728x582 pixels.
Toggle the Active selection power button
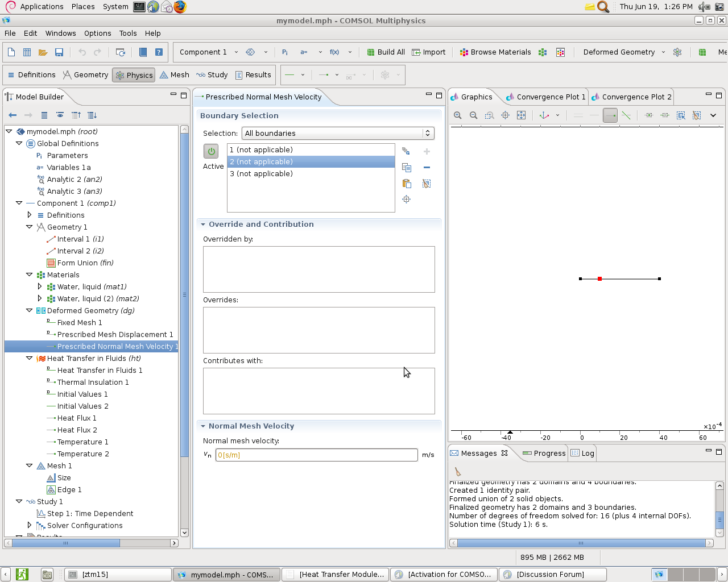pyautogui.click(x=211, y=151)
